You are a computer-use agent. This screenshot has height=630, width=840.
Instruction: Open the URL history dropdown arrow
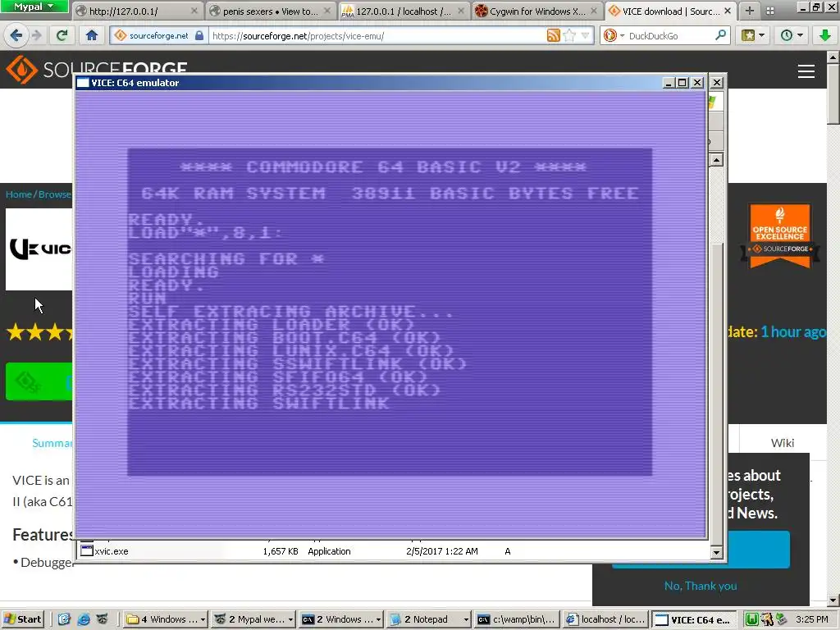pyautogui.click(x=585, y=36)
